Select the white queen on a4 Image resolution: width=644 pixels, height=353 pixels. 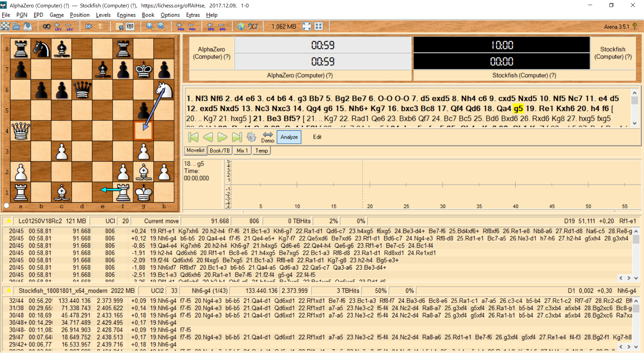click(x=21, y=131)
